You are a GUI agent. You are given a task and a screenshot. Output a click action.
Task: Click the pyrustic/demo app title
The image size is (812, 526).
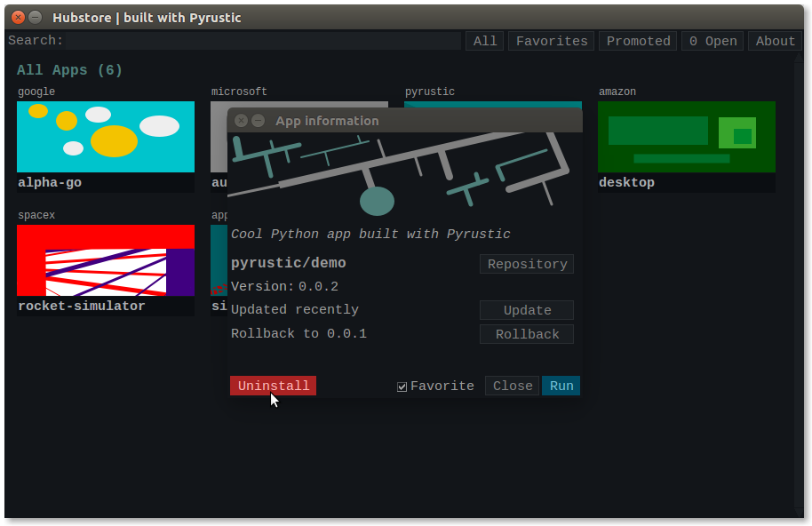289,263
